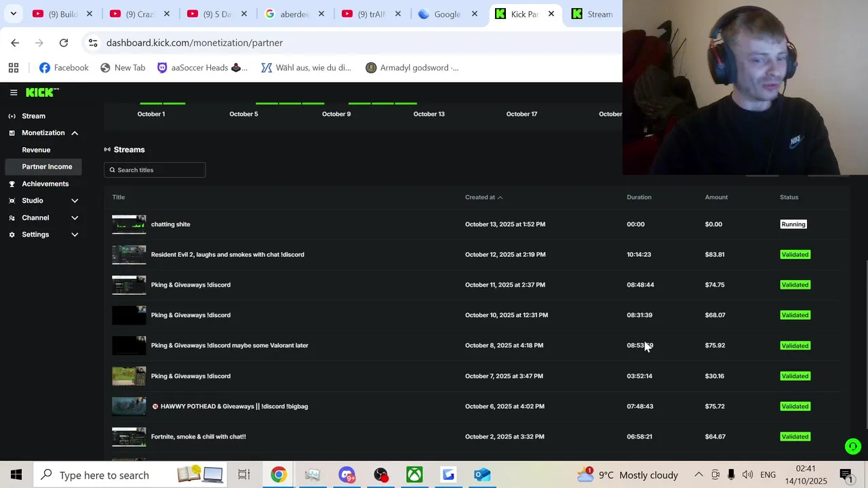This screenshot has width=868, height=488.
Task: Click the Validated badge for October 12 stream
Action: pyautogui.click(x=795, y=255)
